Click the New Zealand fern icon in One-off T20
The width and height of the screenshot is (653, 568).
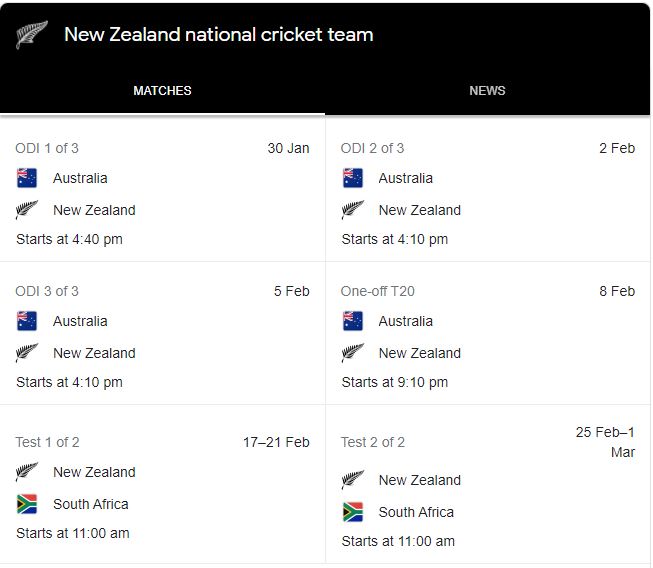pos(353,353)
